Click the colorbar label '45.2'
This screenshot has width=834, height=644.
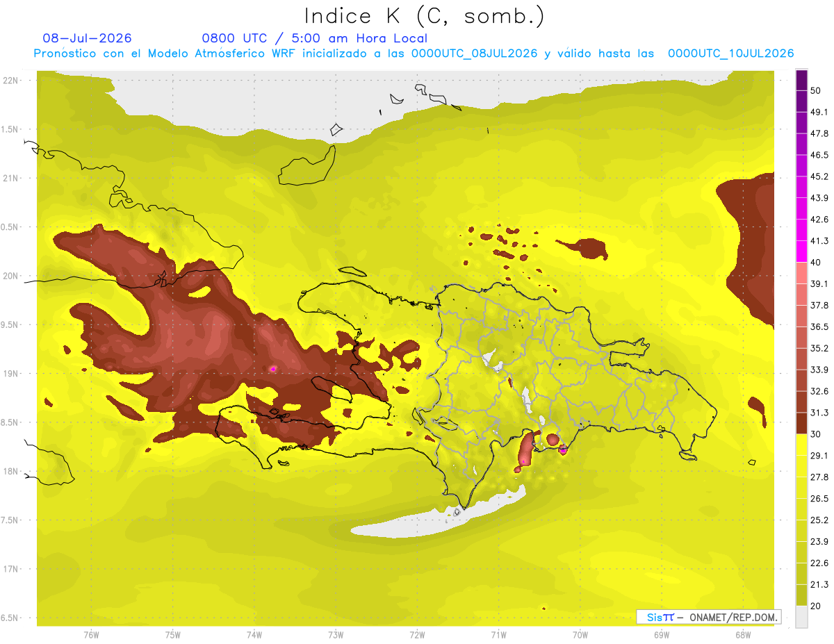(x=819, y=176)
